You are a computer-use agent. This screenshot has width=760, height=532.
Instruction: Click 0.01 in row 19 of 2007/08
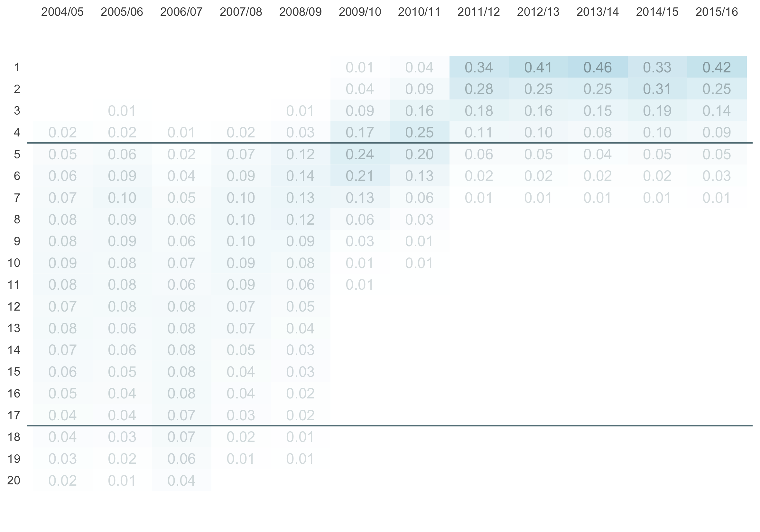241,459
